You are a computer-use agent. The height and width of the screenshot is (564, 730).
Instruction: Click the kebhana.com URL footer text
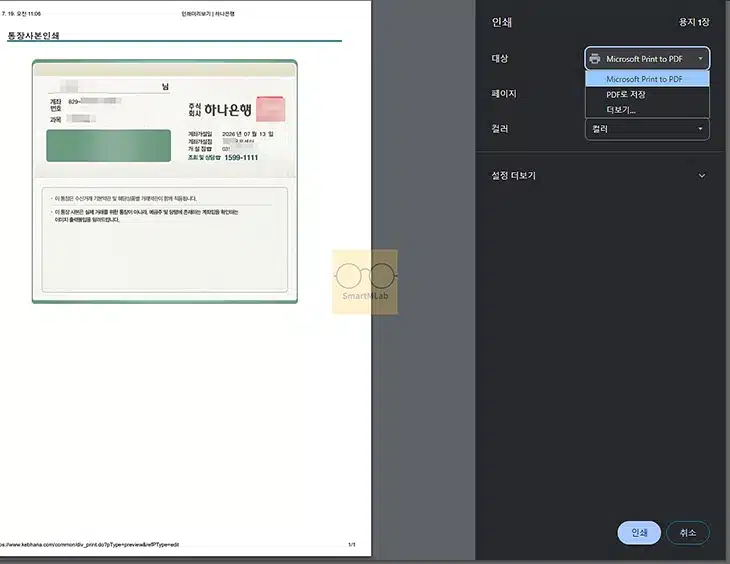pyautogui.click(x=89, y=544)
